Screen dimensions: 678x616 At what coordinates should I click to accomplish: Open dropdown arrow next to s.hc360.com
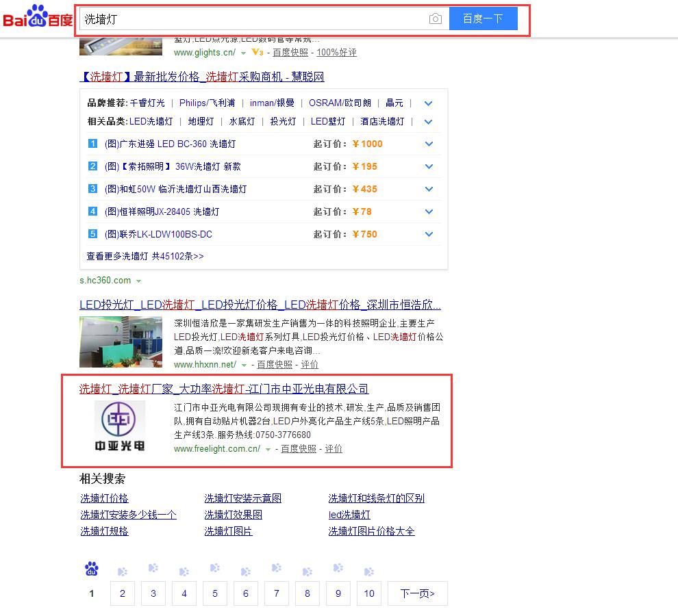(139, 281)
